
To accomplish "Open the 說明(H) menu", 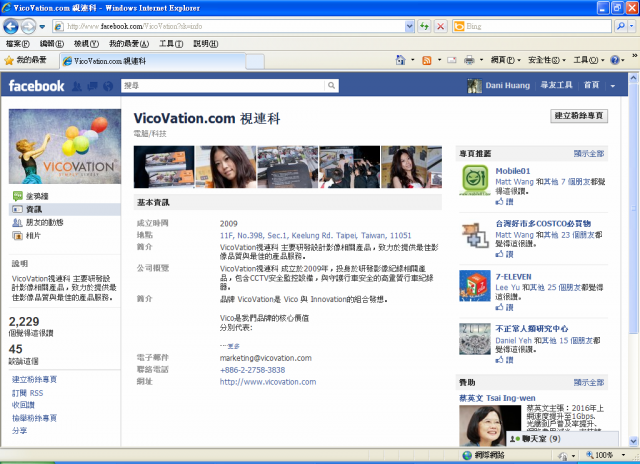I will pos(205,43).
